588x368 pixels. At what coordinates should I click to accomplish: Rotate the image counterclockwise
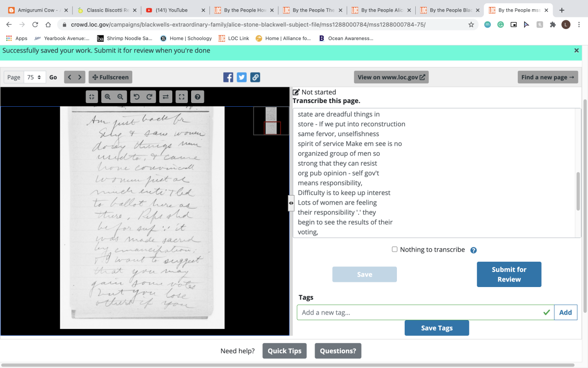point(136,97)
